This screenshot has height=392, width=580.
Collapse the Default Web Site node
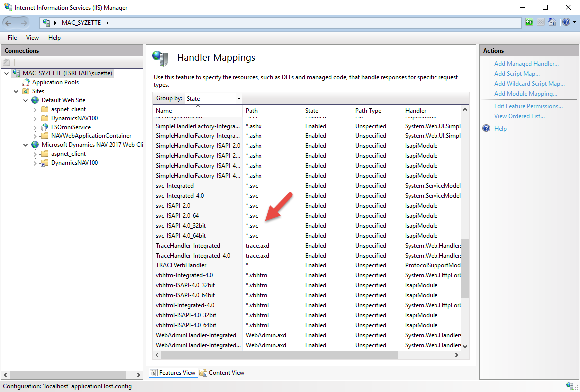[x=25, y=100]
